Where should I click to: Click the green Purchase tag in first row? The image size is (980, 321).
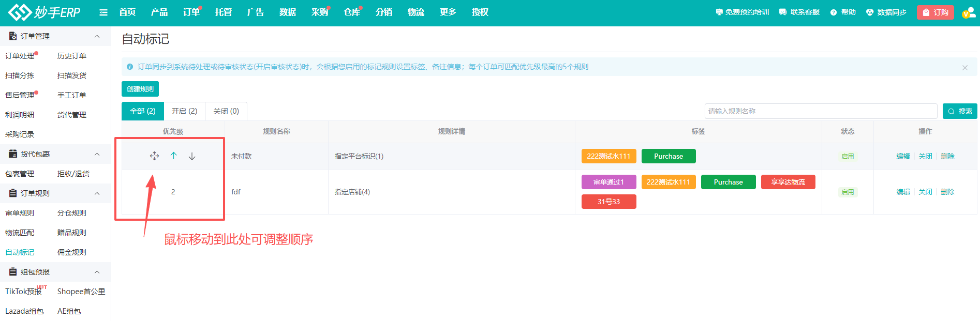click(x=668, y=156)
